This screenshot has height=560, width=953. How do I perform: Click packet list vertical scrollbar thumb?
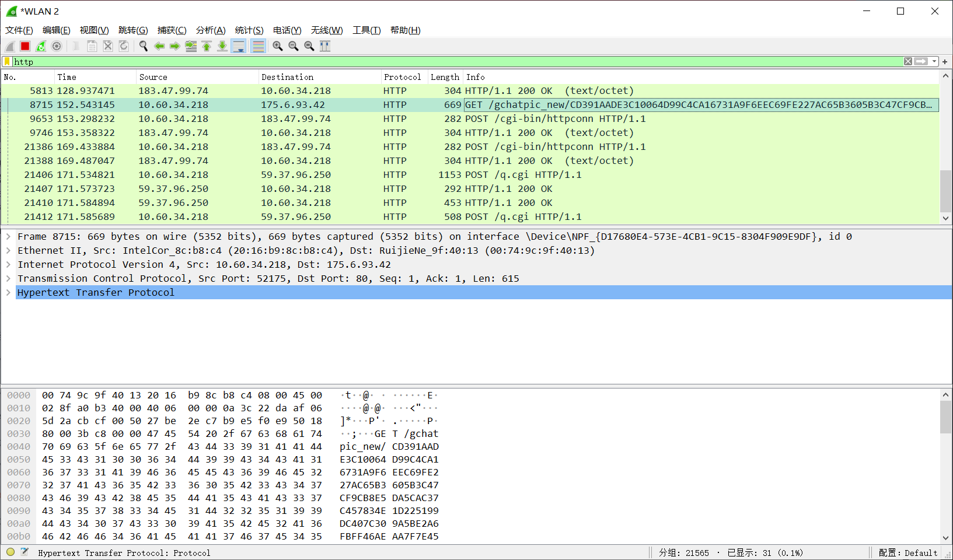coord(945,191)
